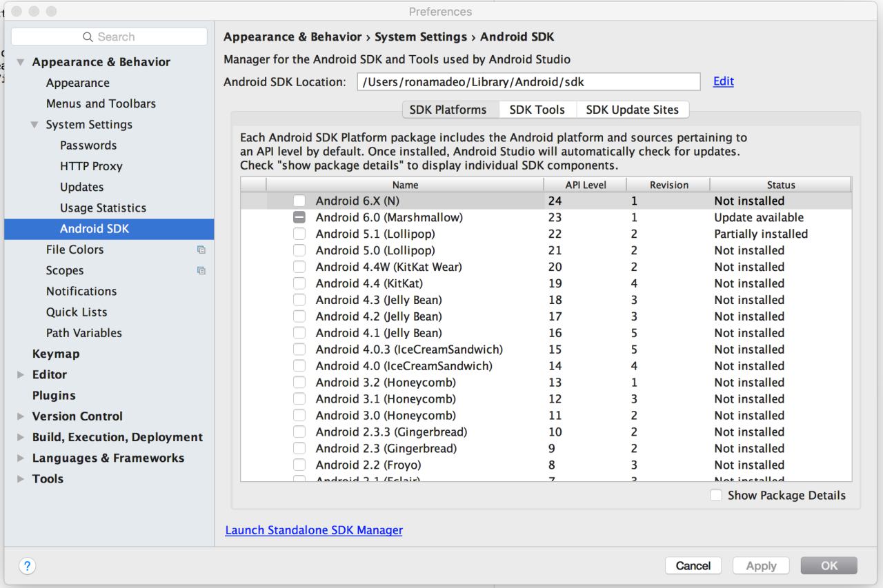Open the SDK Update Sites tab

point(632,110)
